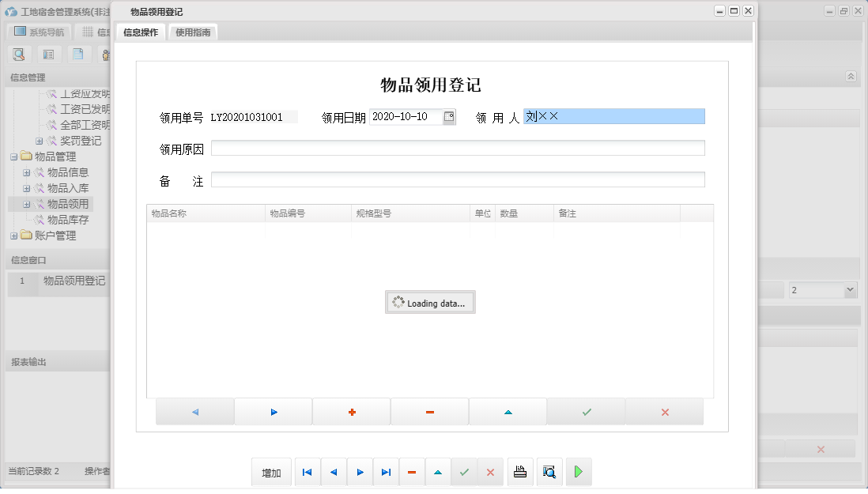Expand the 奖罚登记 tree node

click(40, 141)
